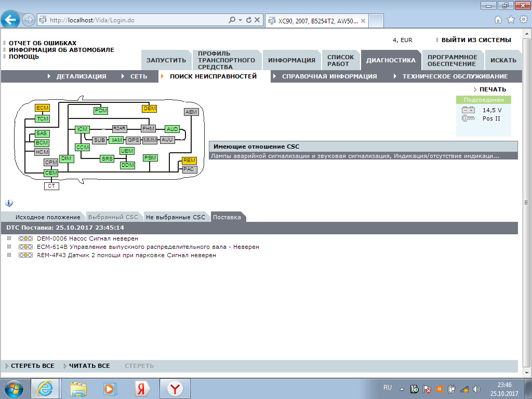Image resolution: width=532 pixels, height=399 pixels.
Task: Open the yellow DEM module box
Action: (150, 109)
